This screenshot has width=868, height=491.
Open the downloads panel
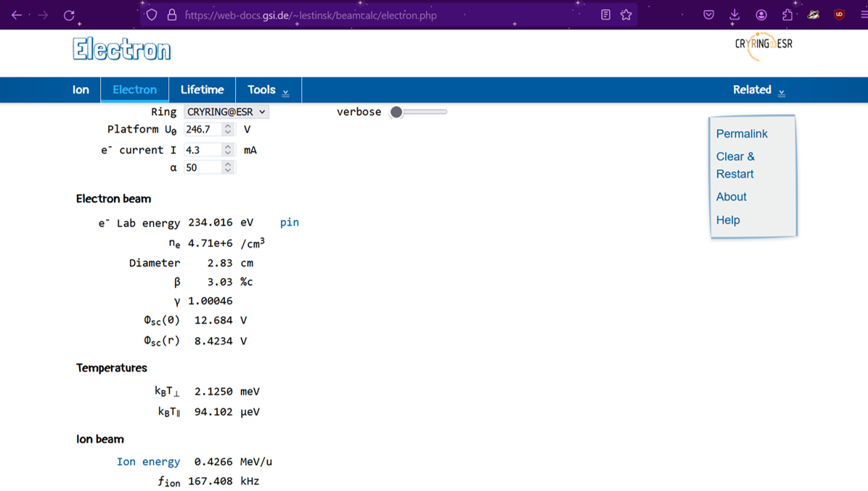click(x=734, y=15)
